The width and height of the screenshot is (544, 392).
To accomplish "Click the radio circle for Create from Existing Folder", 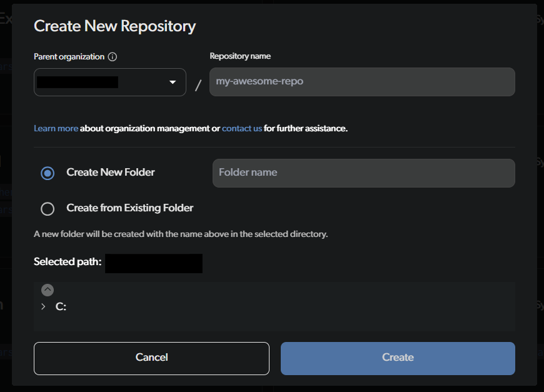I will 48,208.
